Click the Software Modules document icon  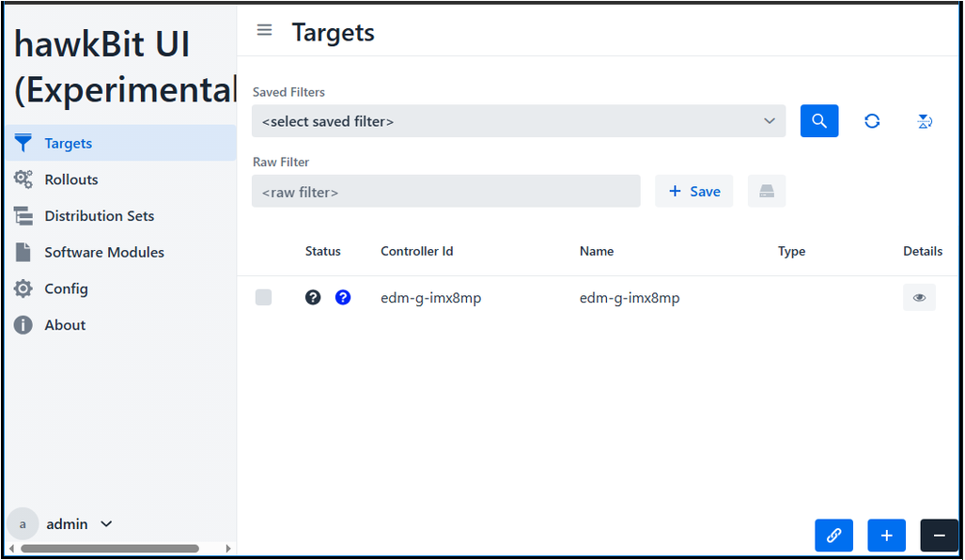click(x=23, y=252)
